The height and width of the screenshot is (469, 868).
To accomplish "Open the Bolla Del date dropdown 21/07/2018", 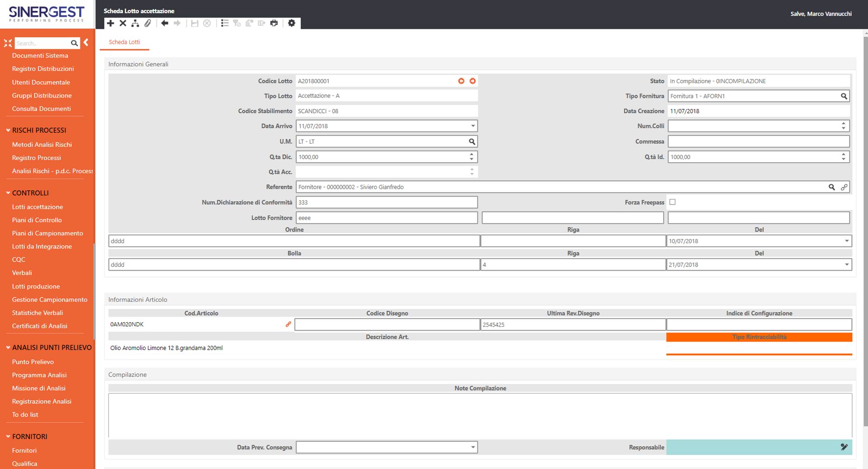I will (x=847, y=265).
